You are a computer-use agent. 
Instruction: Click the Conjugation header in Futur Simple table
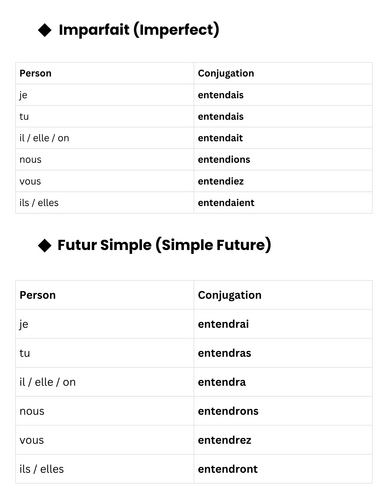pos(229,295)
